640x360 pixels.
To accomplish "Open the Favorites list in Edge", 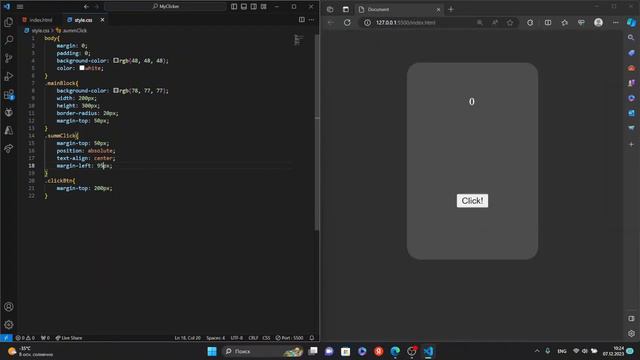I will pyautogui.click(x=564, y=22).
